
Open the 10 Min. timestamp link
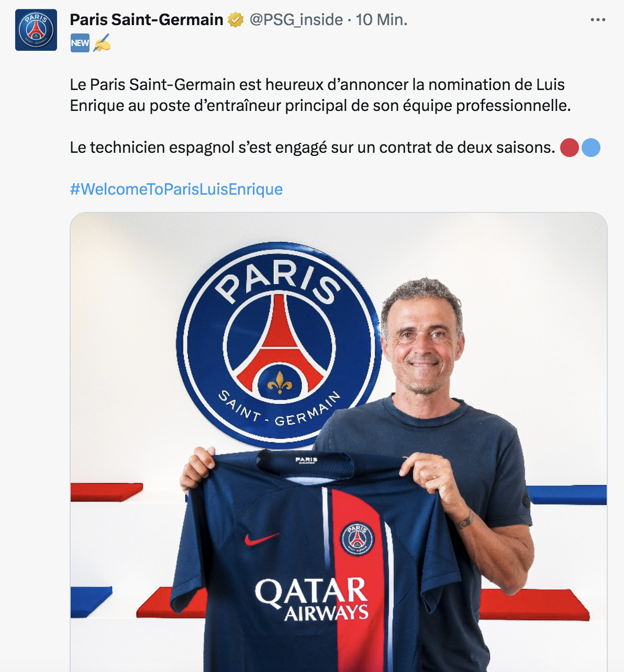[x=382, y=20]
